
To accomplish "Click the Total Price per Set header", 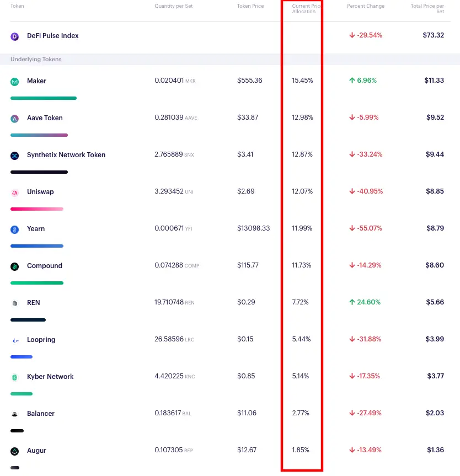I will click(x=427, y=8).
